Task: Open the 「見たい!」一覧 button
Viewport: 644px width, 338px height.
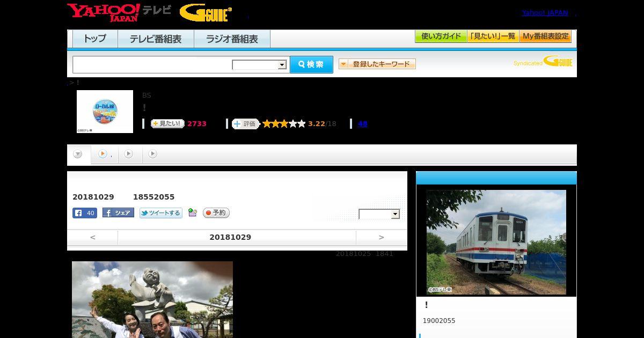Action: click(x=493, y=36)
